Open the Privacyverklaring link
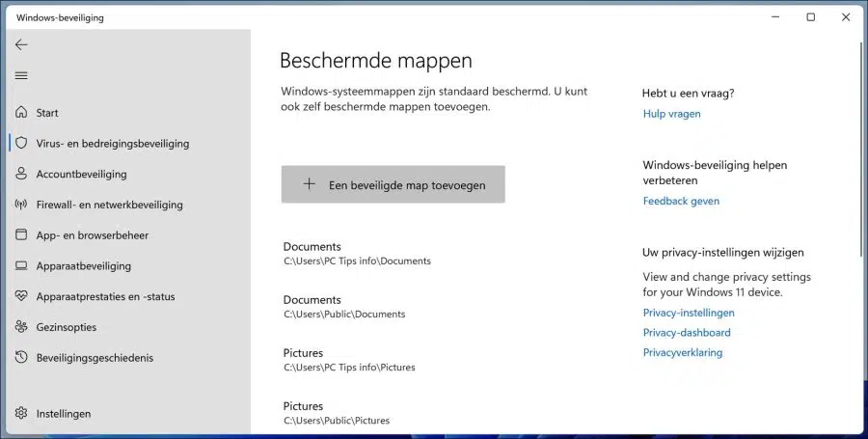 683,352
